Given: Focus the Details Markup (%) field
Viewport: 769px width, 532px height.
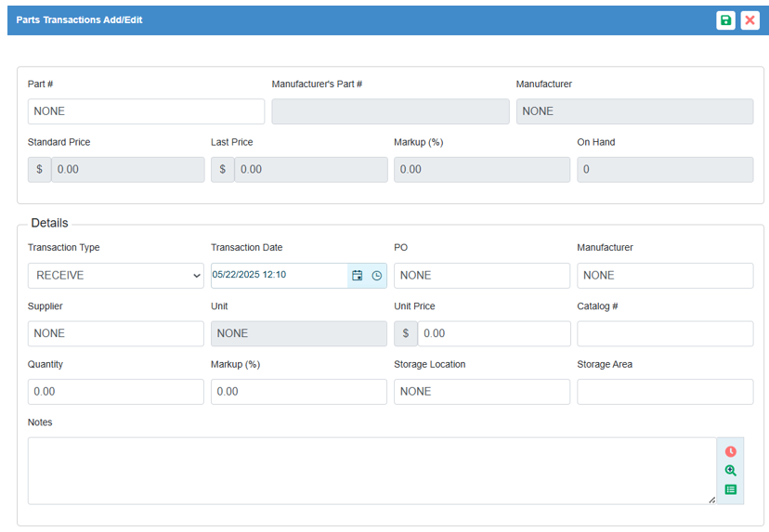Looking at the screenshot, I should coord(298,392).
